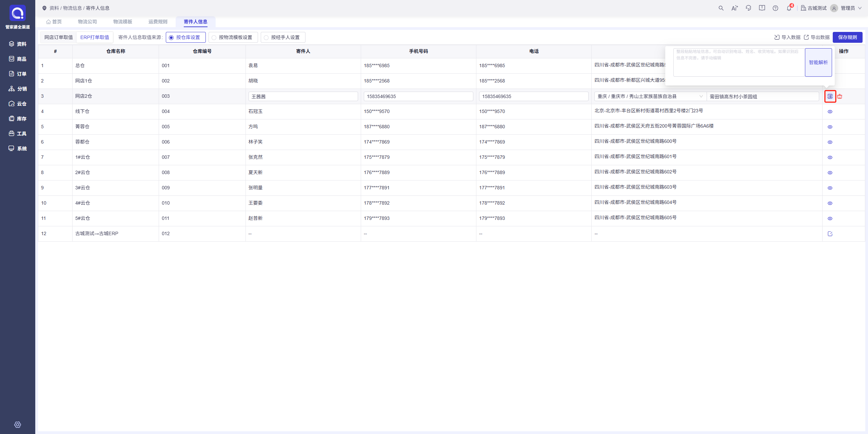Screen dimensions: 868x434
Task: Switch to the 物流模板 tab
Action: [123, 22]
